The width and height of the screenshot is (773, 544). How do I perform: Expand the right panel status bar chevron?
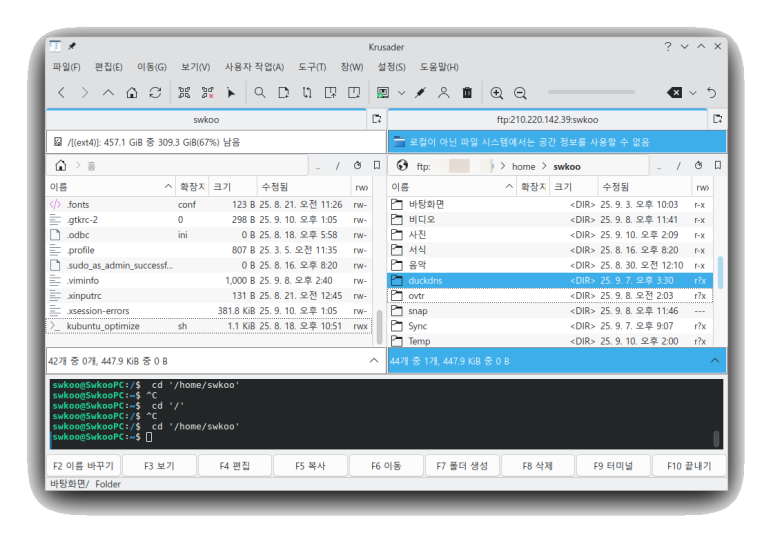click(715, 361)
